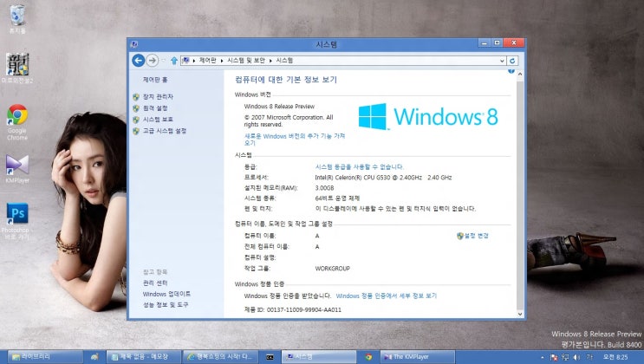
Task: Click the help icon in System window
Action: (x=511, y=71)
